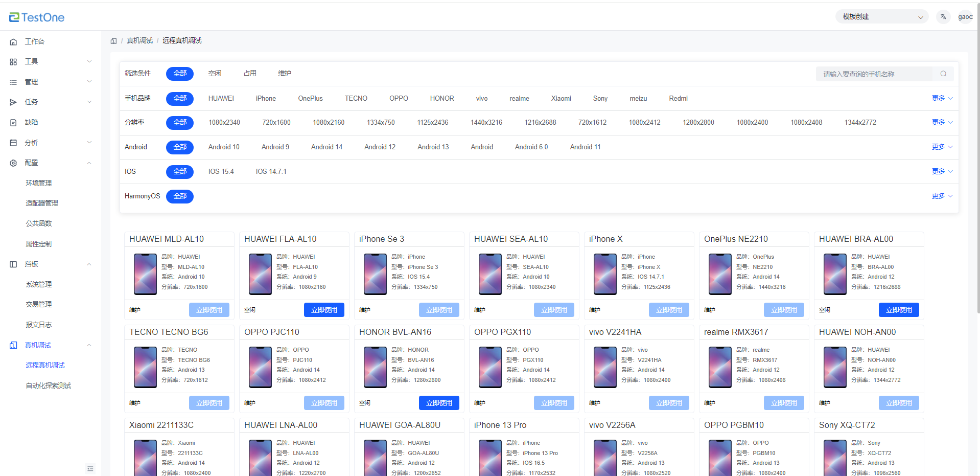Open the 工作台 home icon in sidebar

pos(13,42)
